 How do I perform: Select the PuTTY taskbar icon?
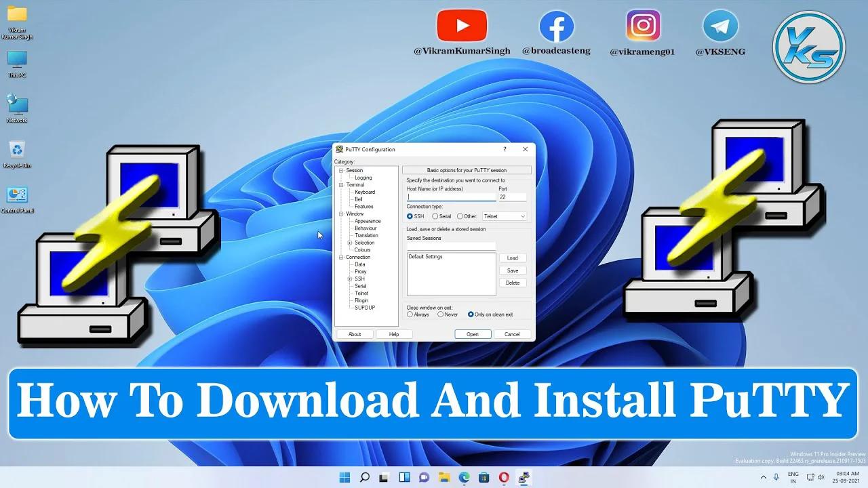(x=524, y=477)
